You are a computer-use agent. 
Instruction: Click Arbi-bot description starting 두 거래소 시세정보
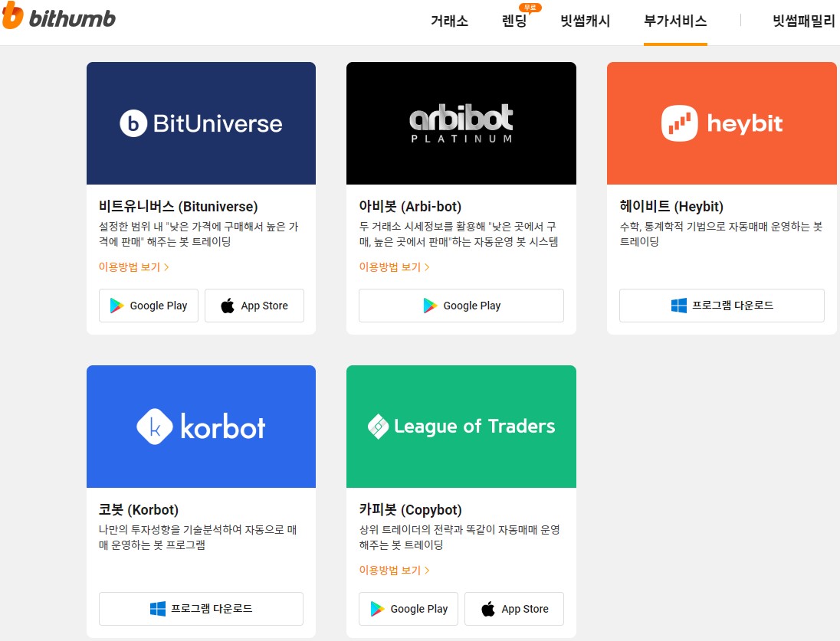(x=458, y=234)
